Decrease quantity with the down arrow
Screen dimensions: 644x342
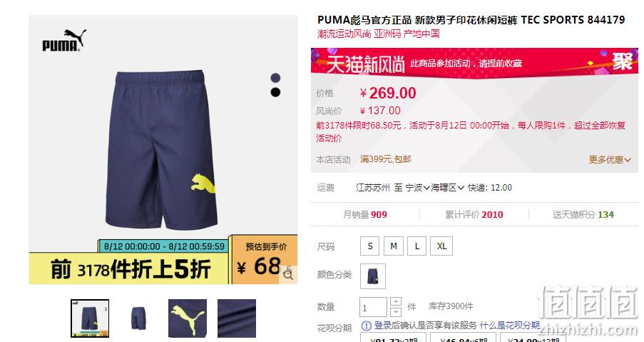click(x=396, y=311)
